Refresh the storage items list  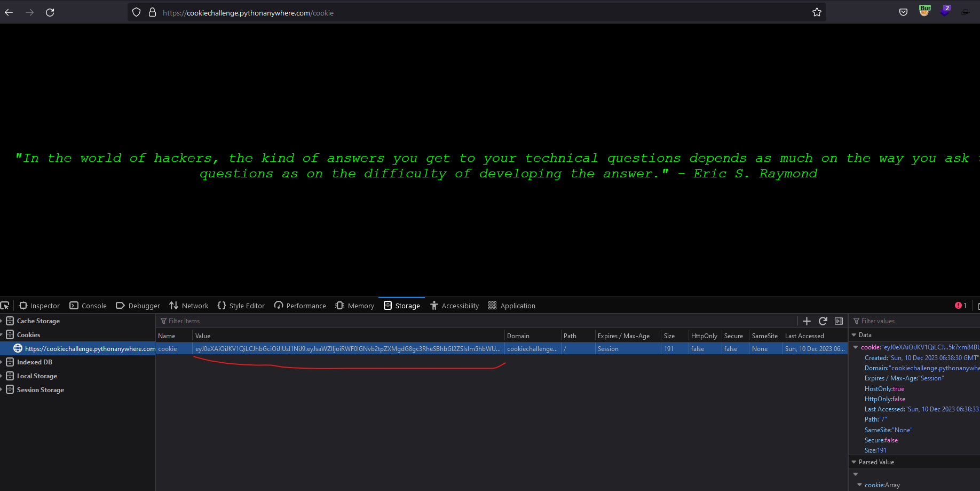(x=823, y=321)
